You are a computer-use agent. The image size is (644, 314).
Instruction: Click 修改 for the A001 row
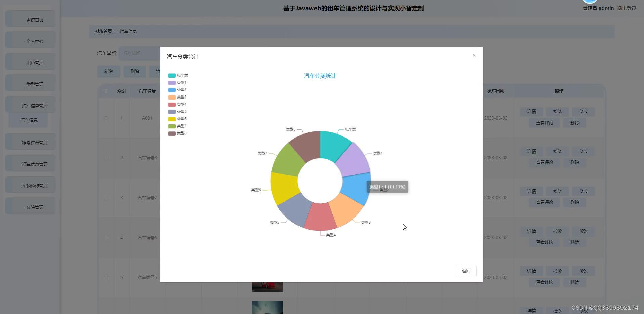point(584,111)
